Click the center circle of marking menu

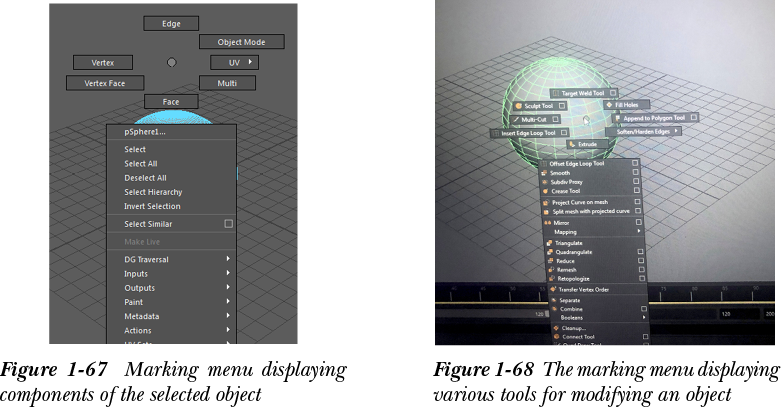coord(171,62)
